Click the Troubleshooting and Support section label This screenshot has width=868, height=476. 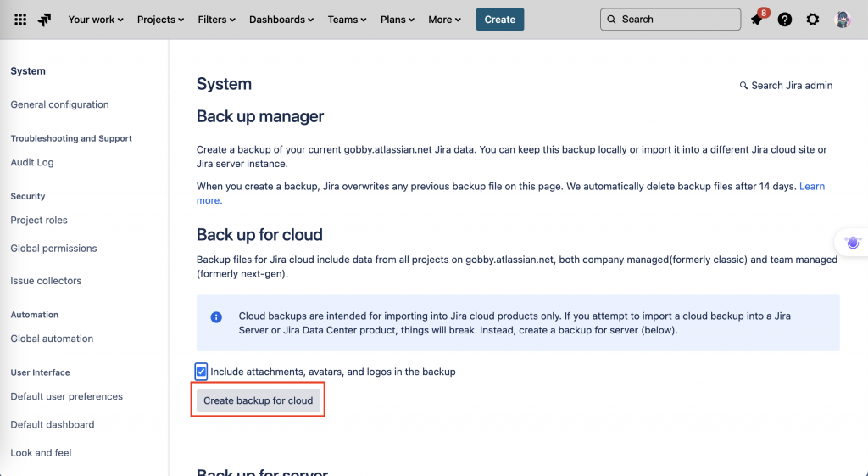coord(71,138)
